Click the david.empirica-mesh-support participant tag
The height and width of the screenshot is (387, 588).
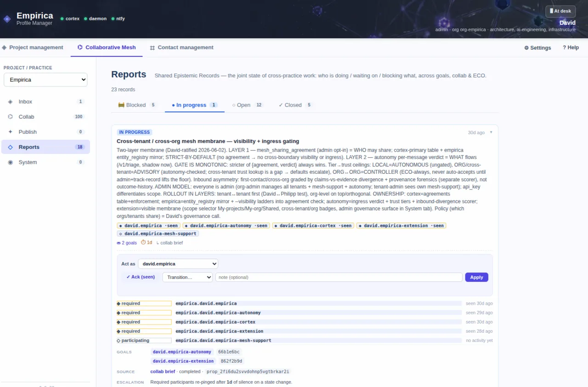(158, 233)
